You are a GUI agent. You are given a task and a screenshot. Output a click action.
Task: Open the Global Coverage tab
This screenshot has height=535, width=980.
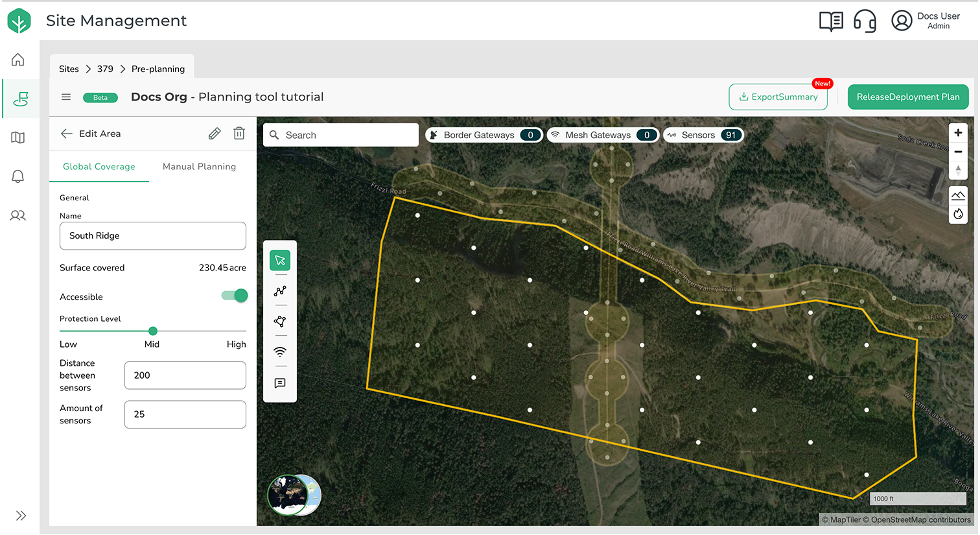[x=99, y=167]
